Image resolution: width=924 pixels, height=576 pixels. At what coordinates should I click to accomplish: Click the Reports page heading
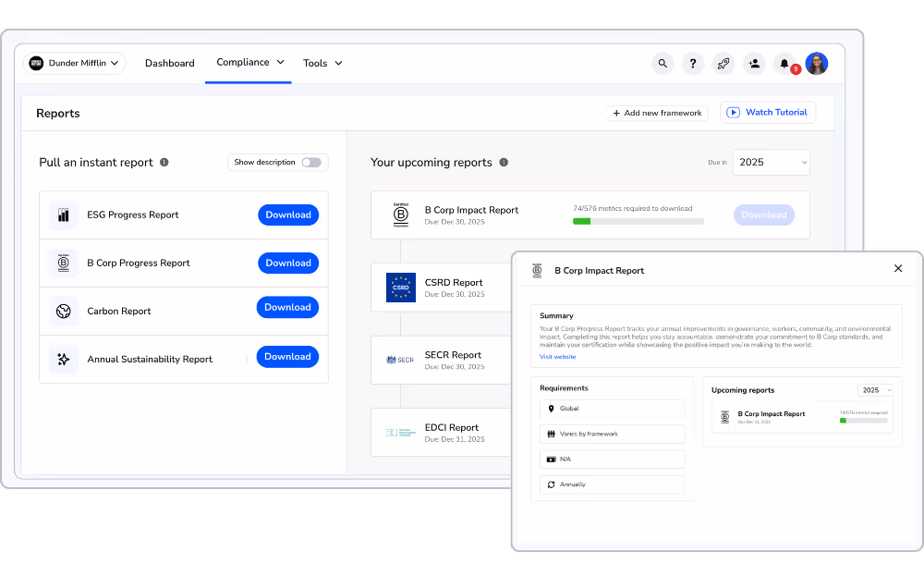click(x=57, y=113)
